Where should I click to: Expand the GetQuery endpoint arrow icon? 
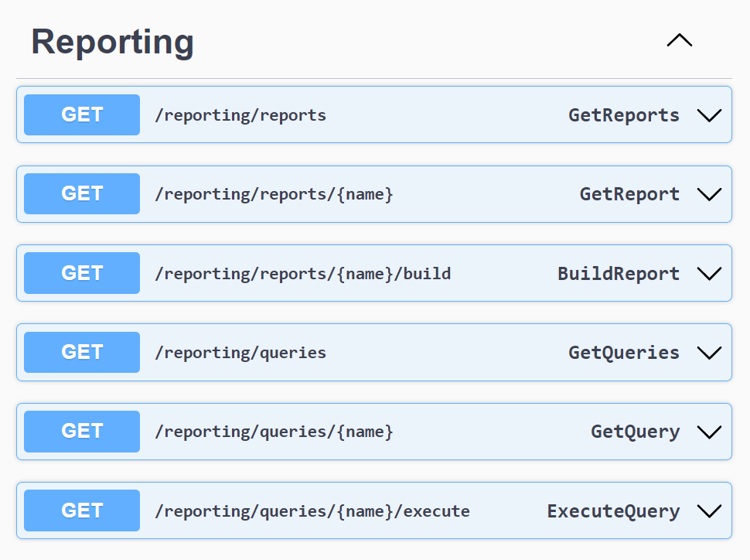[708, 432]
